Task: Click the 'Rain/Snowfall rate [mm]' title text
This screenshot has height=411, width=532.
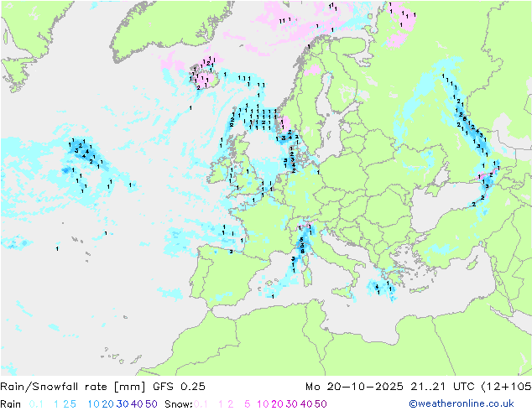Action: pyautogui.click(x=73, y=387)
